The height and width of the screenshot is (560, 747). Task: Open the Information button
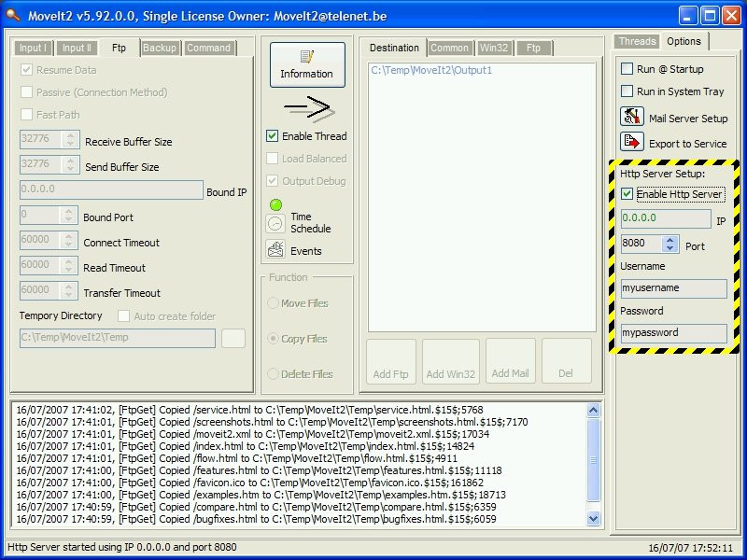point(307,64)
